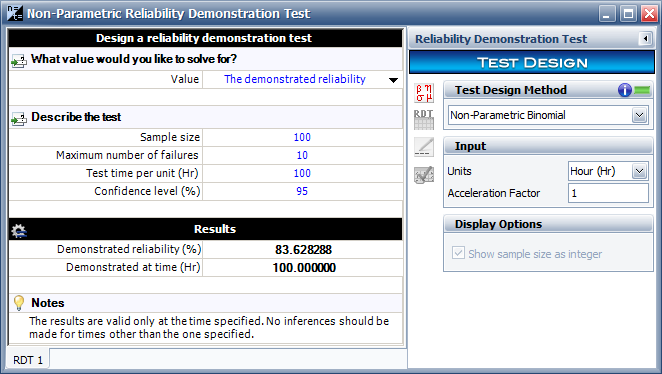Viewport: 662px width, 374px height.
Task: Click the 'Demonstrated reliability (%)' label
Action: point(129,249)
